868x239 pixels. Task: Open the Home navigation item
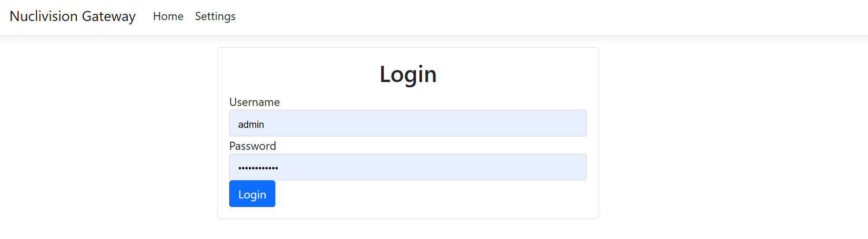click(168, 16)
